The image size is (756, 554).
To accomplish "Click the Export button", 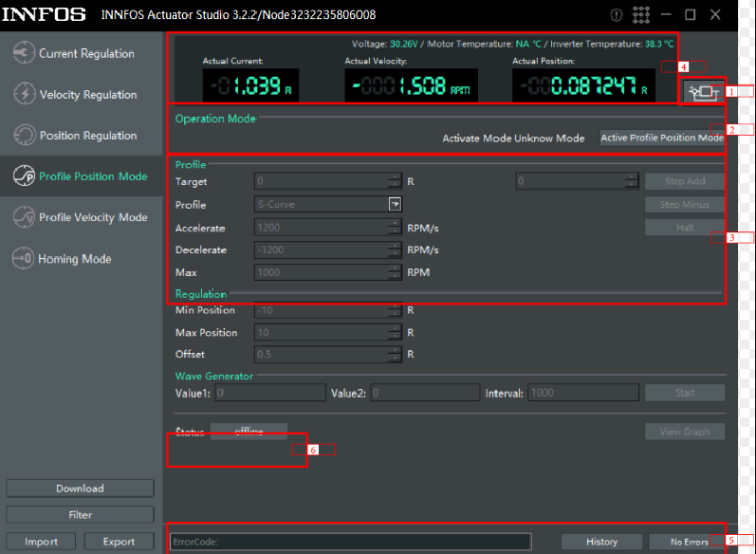I will click(x=119, y=542).
